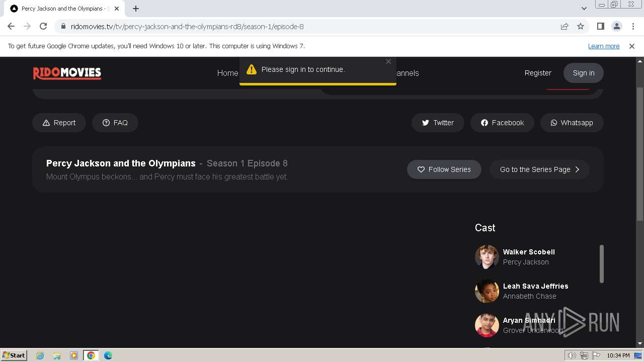Image resolution: width=644 pixels, height=362 pixels.
Task: Click the Season 1 Episode 8 text
Action: click(x=247, y=163)
